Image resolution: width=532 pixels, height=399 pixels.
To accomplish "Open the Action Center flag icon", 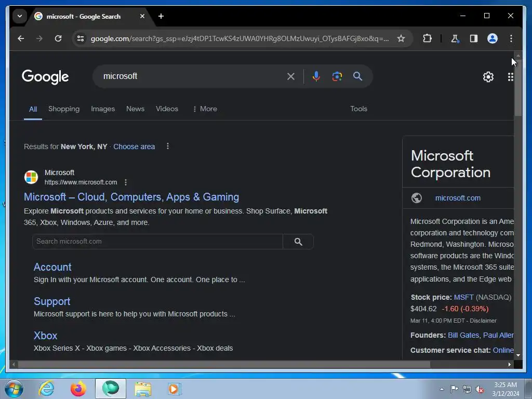I will [x=454, y=389].
